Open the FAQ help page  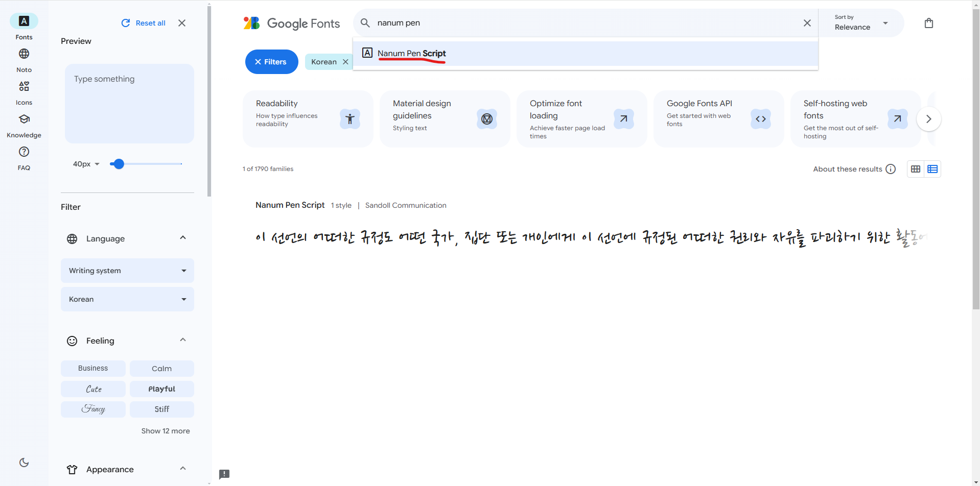pos(24,158)
